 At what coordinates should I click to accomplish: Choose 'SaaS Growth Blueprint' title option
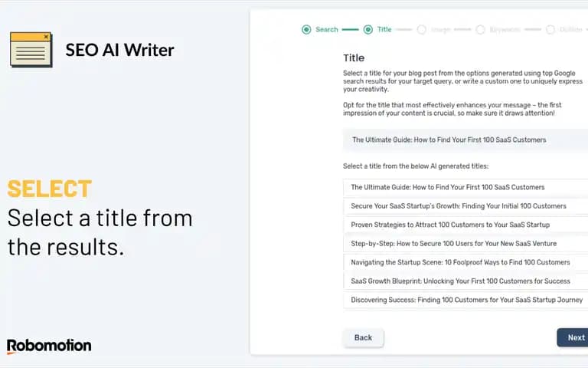click(465, 281)
